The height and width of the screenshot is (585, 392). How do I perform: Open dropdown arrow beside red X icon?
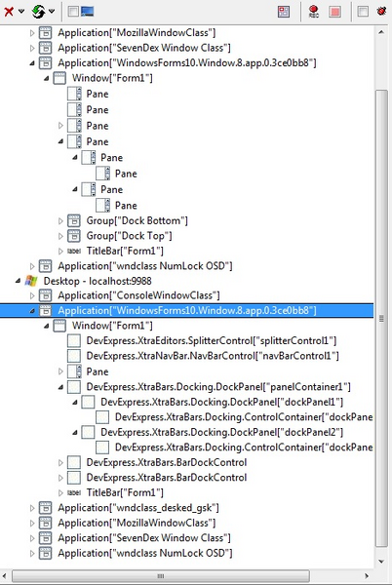point(21,11)
